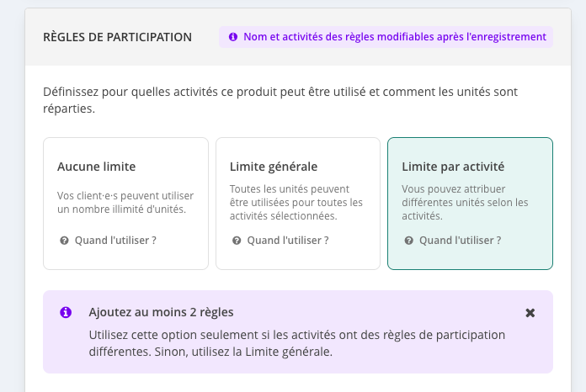
Task: Click the info icon beside the purple header notice
Action: (x=233, y=37)
